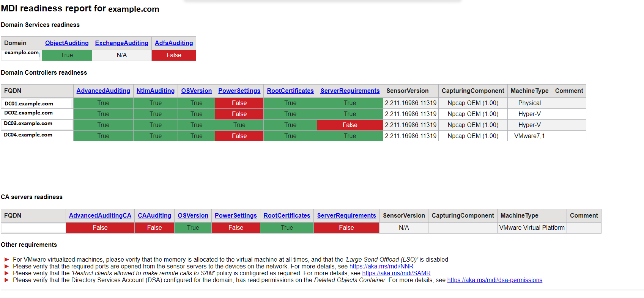Open the AdvancedAuditingCA link
Image resolution: width=644 pixels, height=298 pixels.
100,216
